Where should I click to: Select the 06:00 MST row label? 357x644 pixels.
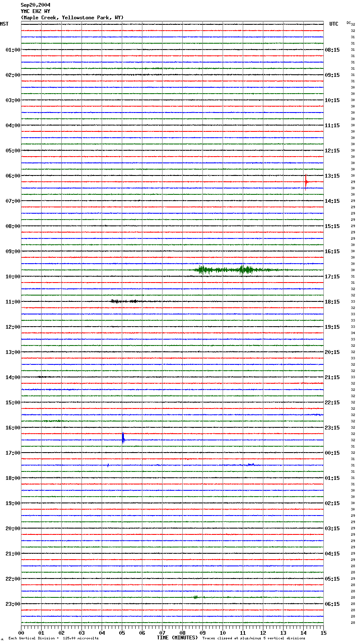click(13, 176)
